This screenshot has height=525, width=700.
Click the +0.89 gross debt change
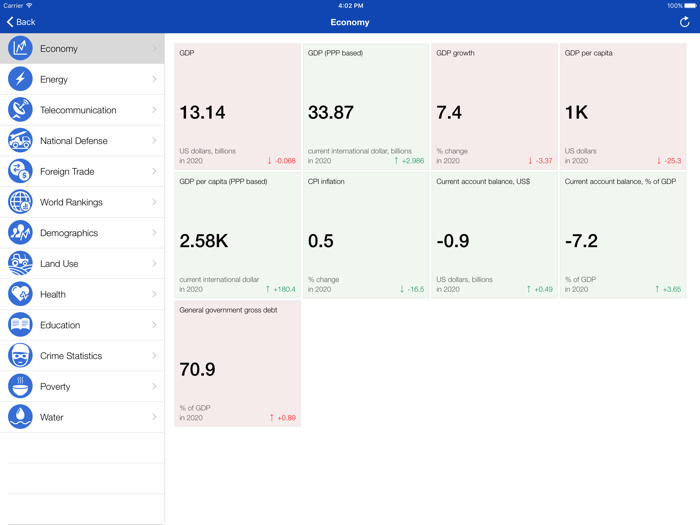[x=286, y=418]
